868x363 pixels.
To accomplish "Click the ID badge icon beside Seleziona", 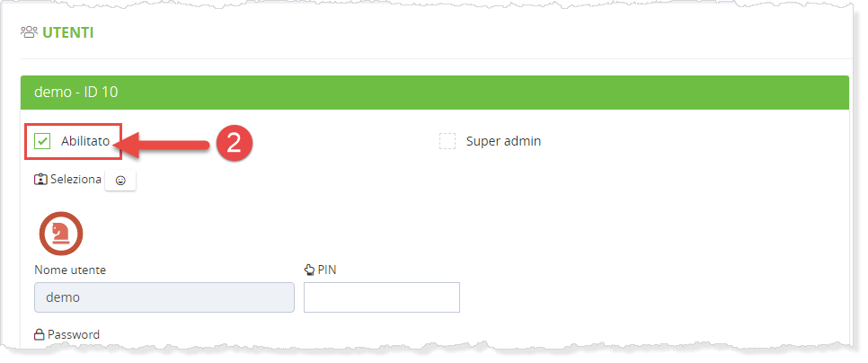I will click(40, 180).
